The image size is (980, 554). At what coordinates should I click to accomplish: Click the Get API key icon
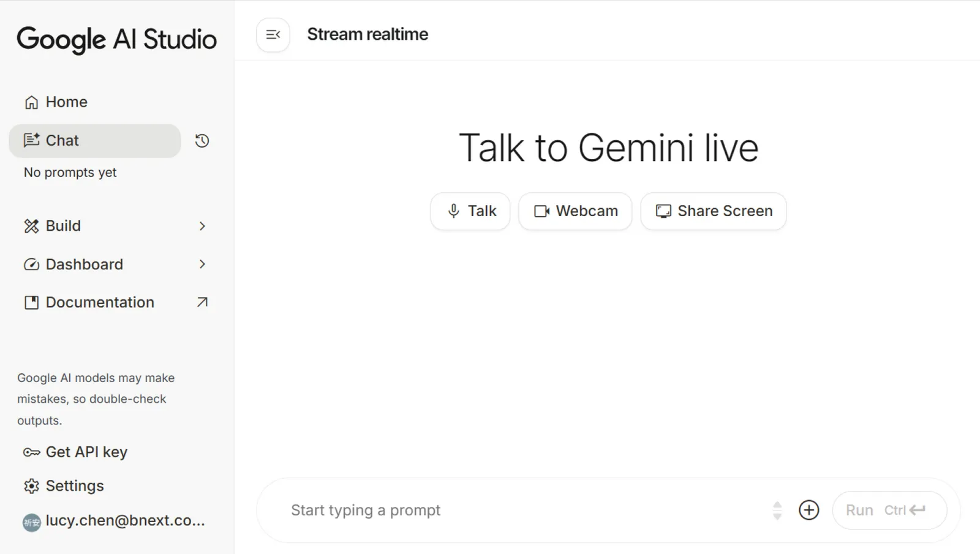(31, 452)
